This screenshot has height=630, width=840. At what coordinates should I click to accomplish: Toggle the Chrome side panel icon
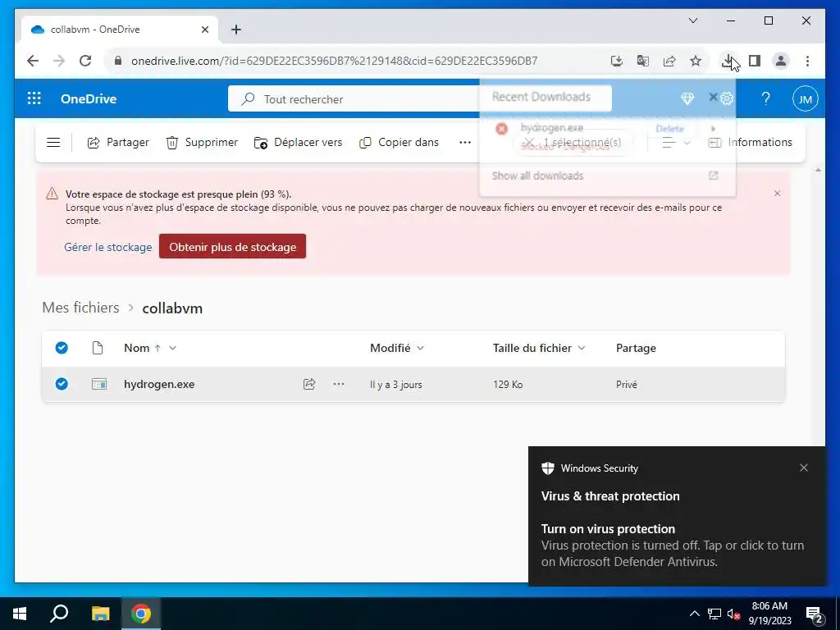pyautogui.click(x=755, y=61)
